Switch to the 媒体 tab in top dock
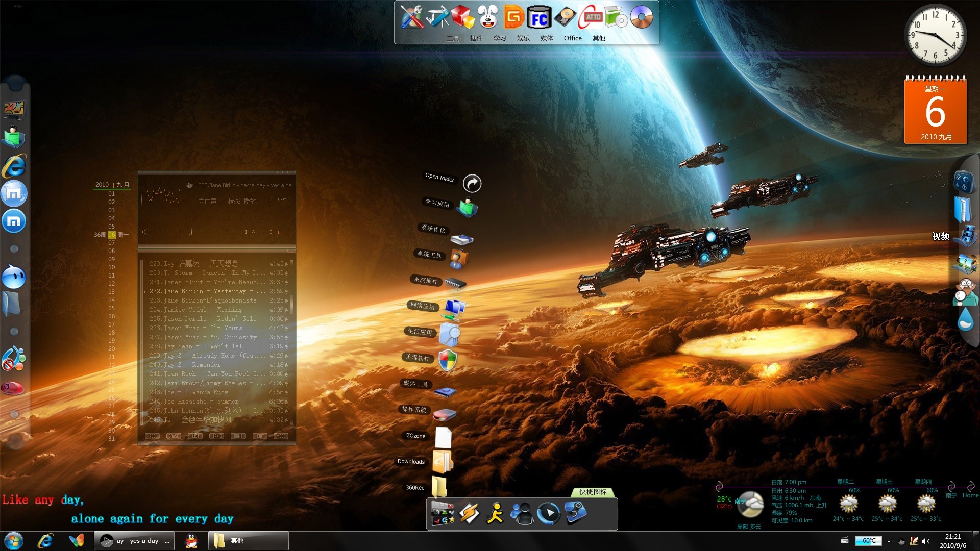 coord(547,38)
